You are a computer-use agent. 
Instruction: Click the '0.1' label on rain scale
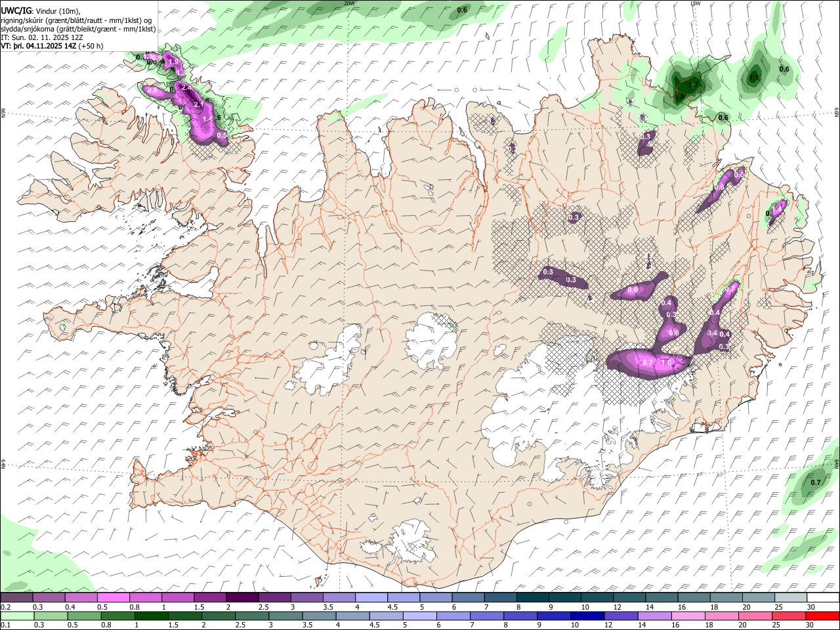[5, 625]
